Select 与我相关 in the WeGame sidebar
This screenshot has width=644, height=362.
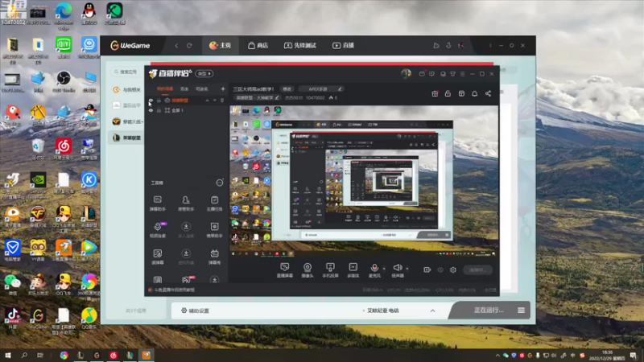(127, 89)
